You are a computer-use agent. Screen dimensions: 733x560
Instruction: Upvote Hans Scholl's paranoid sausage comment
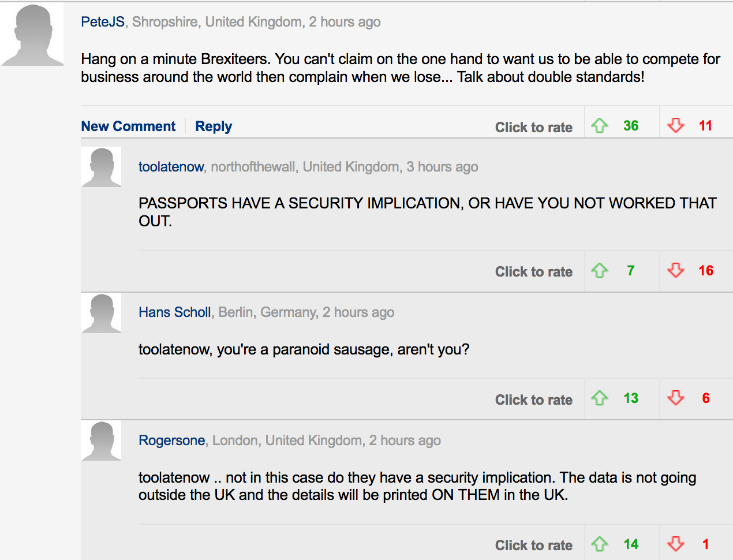pyautogui.click(x=600, y=398)
